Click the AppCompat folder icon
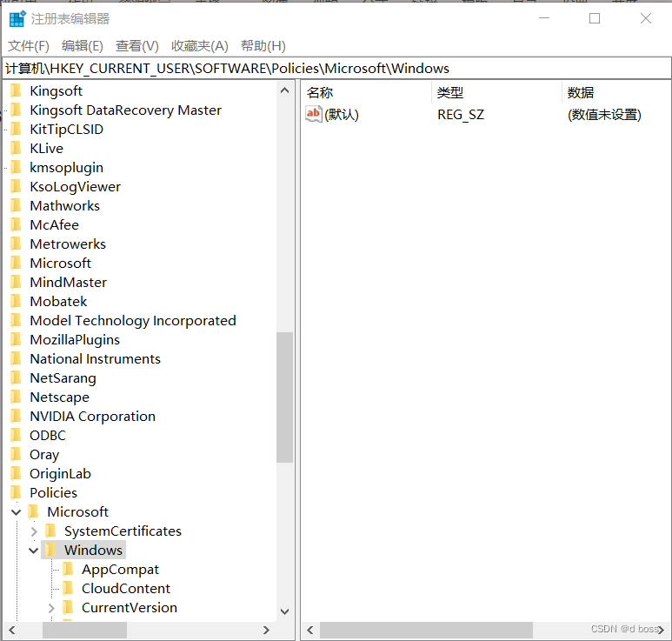The height and width of the screenshot is (641, 672). coord(68,570)
